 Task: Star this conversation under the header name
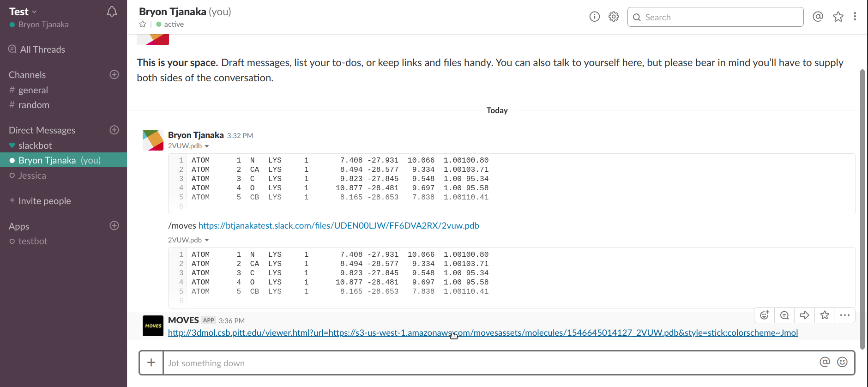coord(143,24)
